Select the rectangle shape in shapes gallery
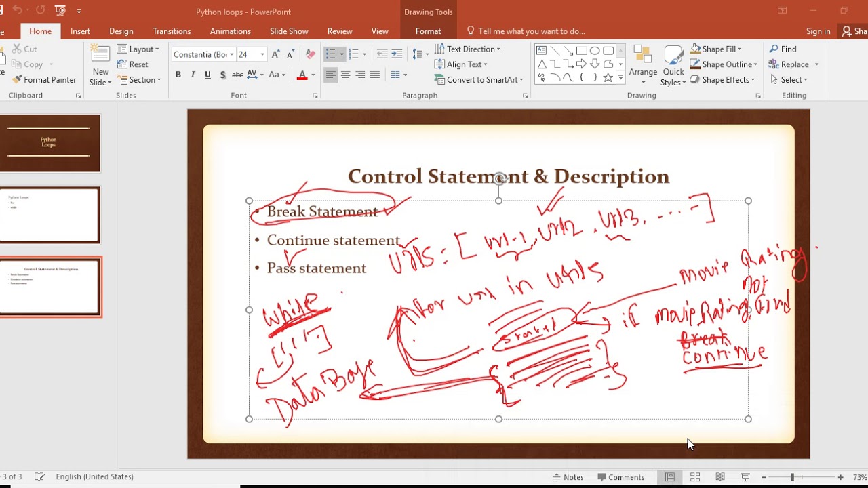The width and height of the screenshot is (868, 488). click(582, 51)
